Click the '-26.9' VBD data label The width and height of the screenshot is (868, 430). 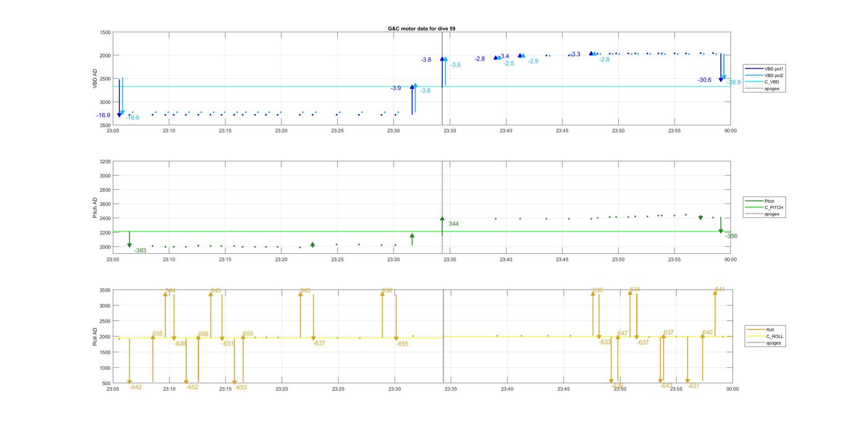(x=734, y=83)
